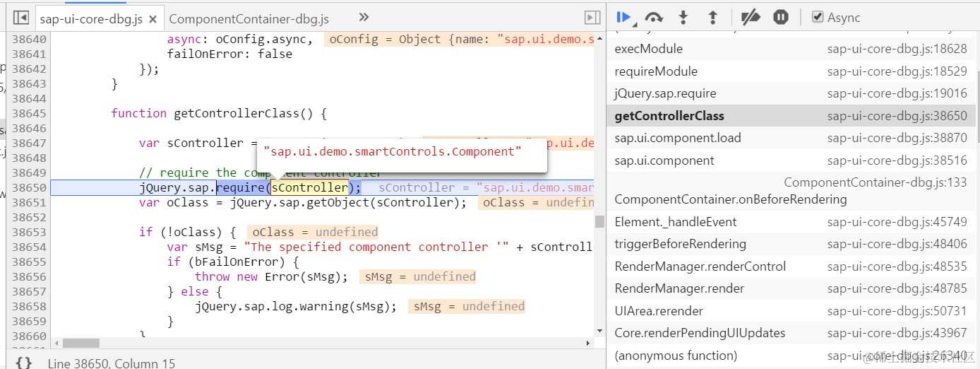Viewport: 980px width, 369px height.
Task: Click 'jQuery.sap.log.warning(sMsg);' code line
Action: [x=296, y=306]
